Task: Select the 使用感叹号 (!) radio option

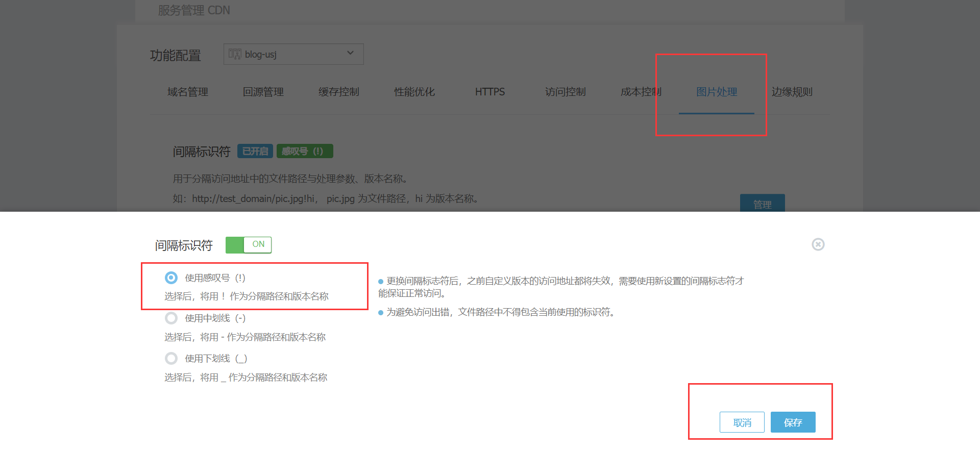Action: tap(171, 278)
